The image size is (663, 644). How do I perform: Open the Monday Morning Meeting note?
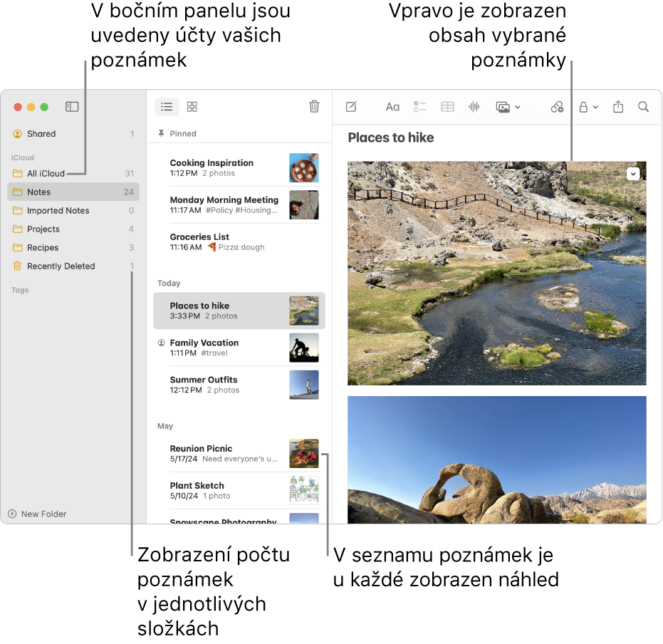(x=239, y=204)
